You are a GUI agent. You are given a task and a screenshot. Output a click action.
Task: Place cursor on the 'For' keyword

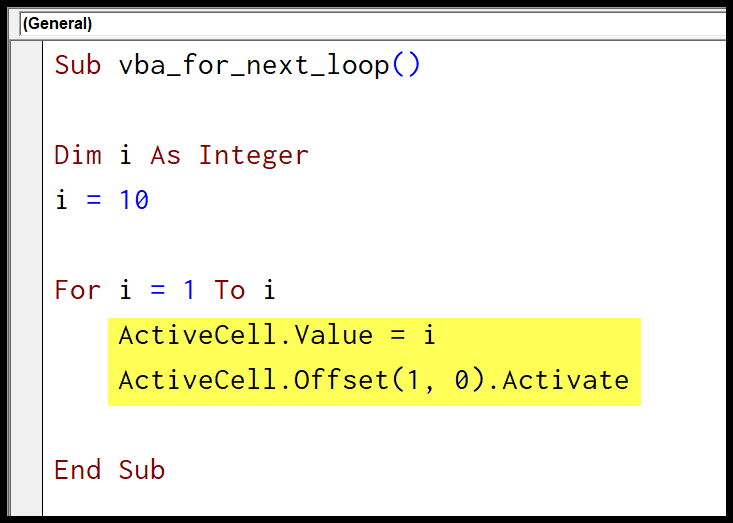78,290
